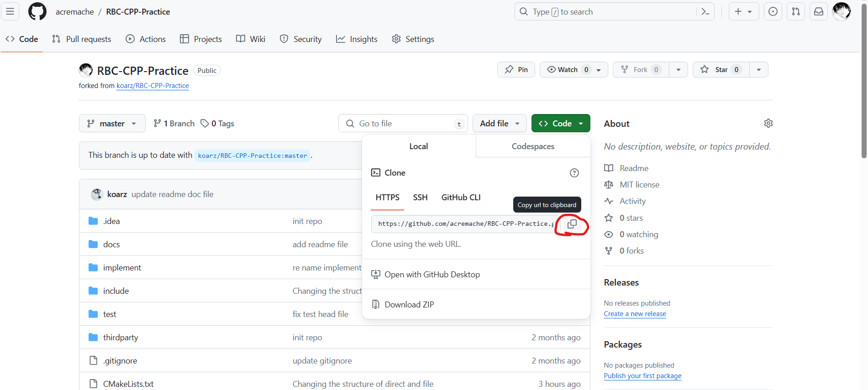Select the Local tab in clone popup
This screenshot has height=390, width=868.
click(419, 146)
